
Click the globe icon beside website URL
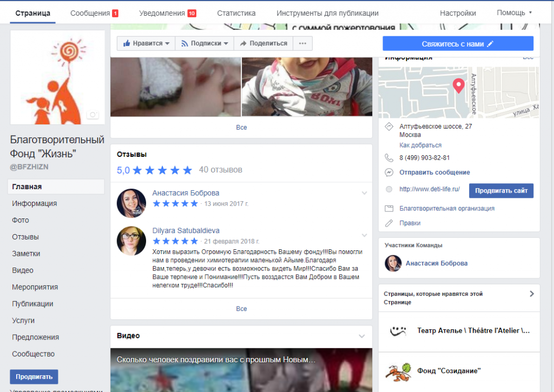click(x=389, y=189)
